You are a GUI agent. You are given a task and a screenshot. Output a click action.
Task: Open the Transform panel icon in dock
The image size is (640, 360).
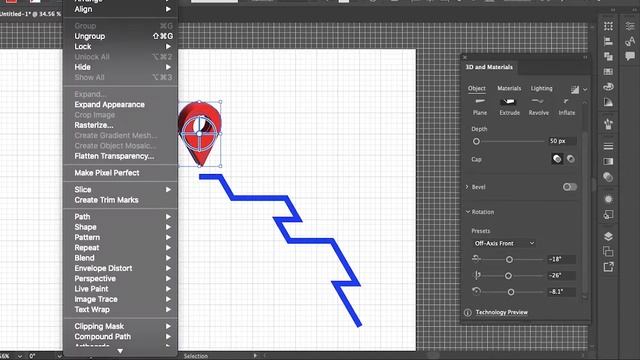point(608,26)
